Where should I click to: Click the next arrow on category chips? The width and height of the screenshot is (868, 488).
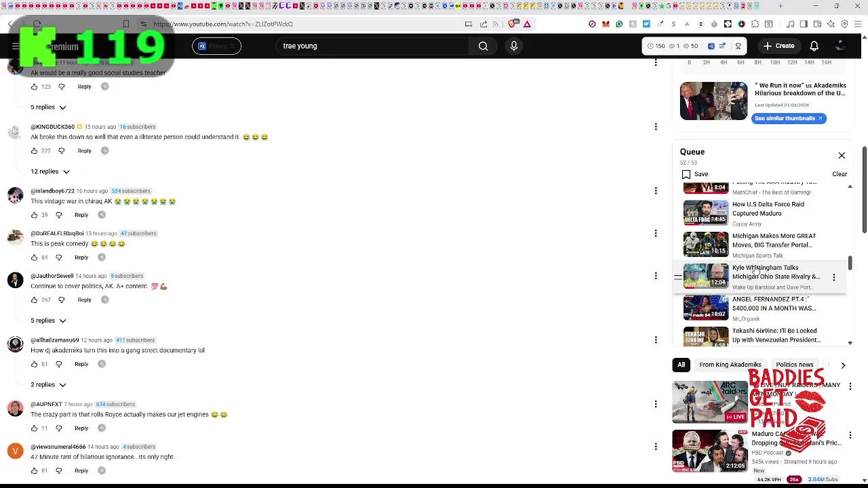tap(843, 365)
